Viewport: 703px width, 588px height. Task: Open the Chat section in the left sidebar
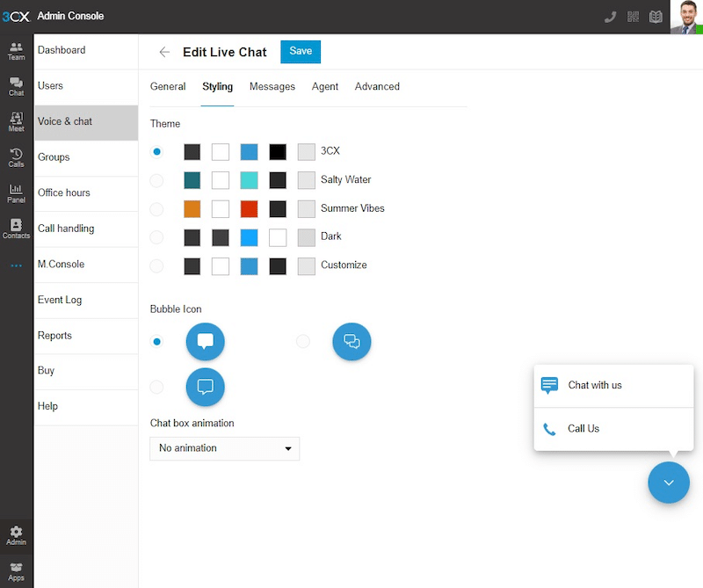(x=16, y=84)
